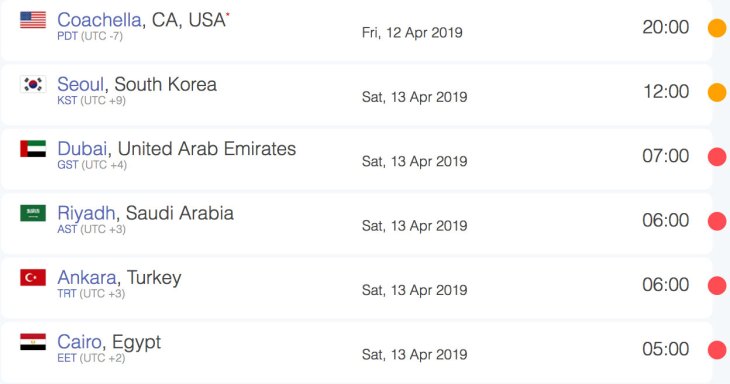Select the Fri, 12 Apr 2019 date

tap(412, 33)
